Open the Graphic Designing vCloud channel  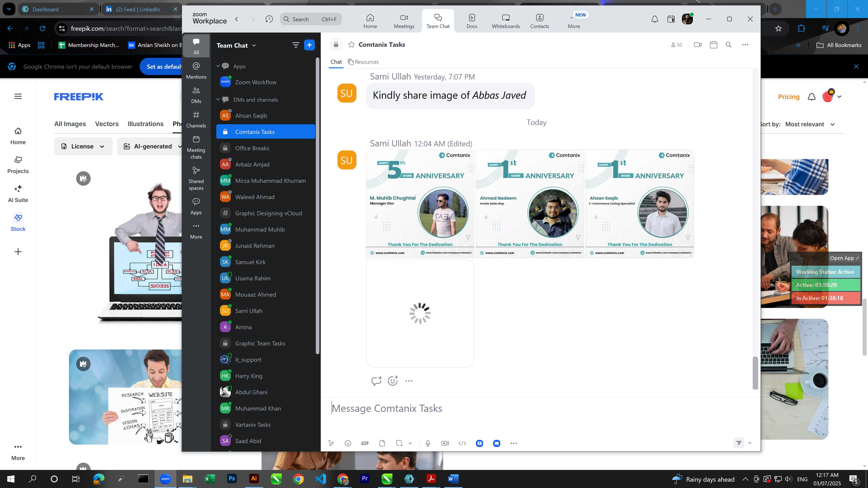[266, 213]
